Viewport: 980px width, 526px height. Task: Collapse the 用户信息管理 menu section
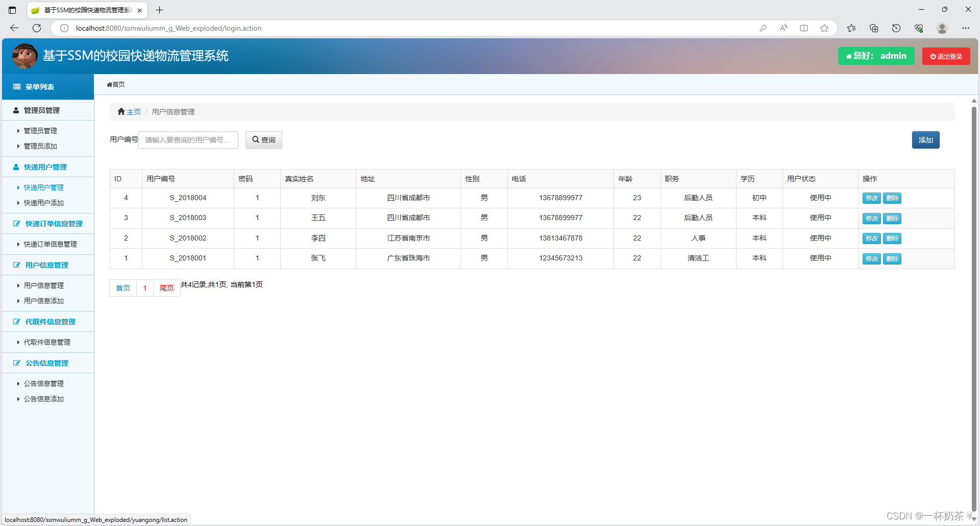click(x=48, y=265)
